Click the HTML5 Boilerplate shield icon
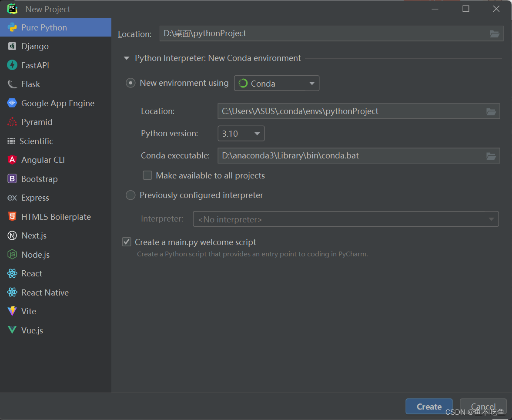This screenshot has width=512, height=420. click(12, 217)
